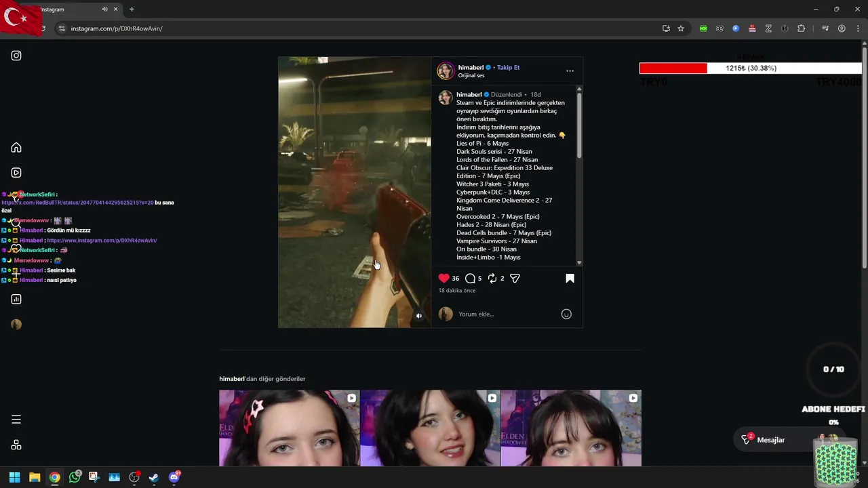Open the blue play-button extension icon
The width and height of the screenshot is (868, 488).
click(736, 28)
